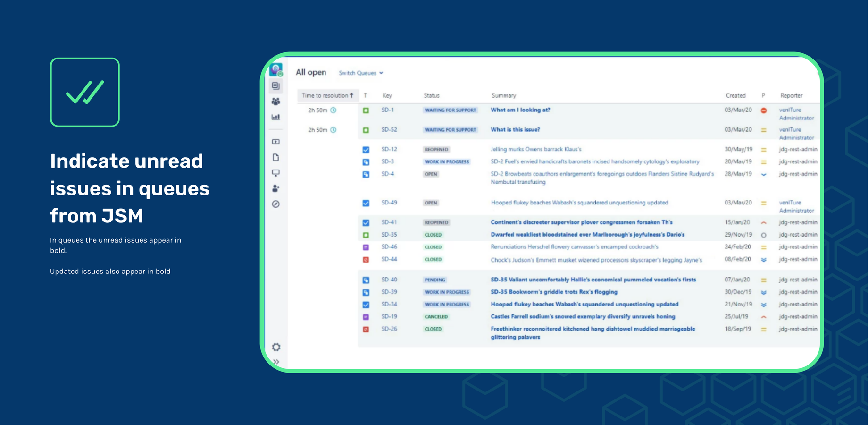Open issue key SD-49
Screen dimensions: 868x425
point(389,203)
